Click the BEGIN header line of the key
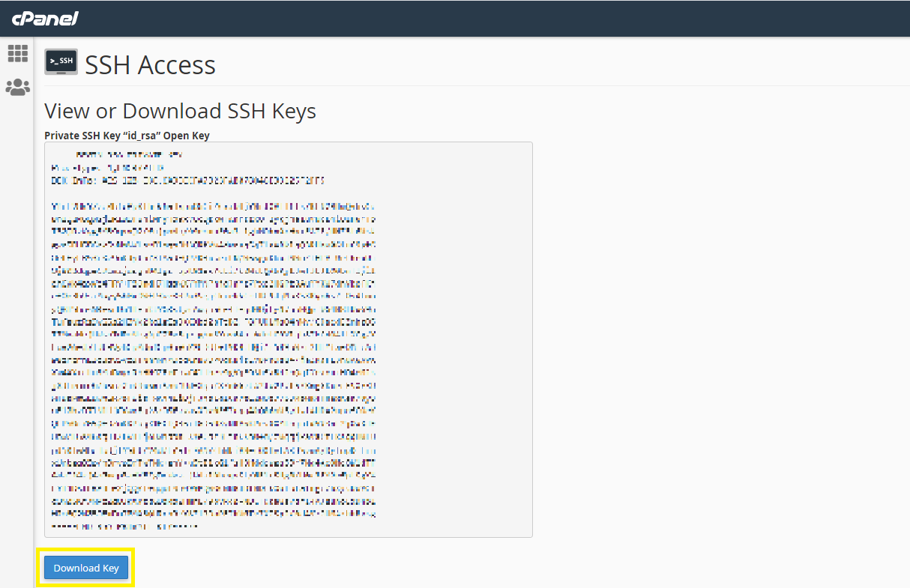910x588 pixels. pos(127,155)
